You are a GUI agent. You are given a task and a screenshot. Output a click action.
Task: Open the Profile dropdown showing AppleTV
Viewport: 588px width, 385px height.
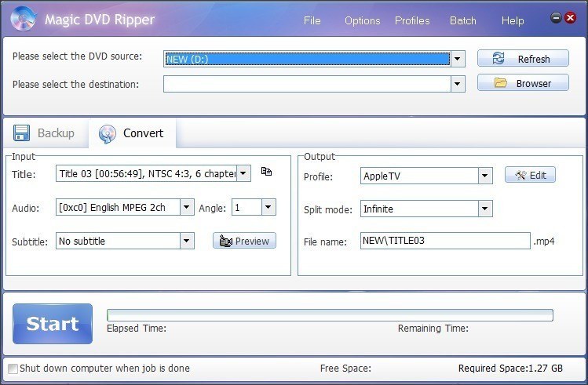pyautogui.click(x=485, y=176)
